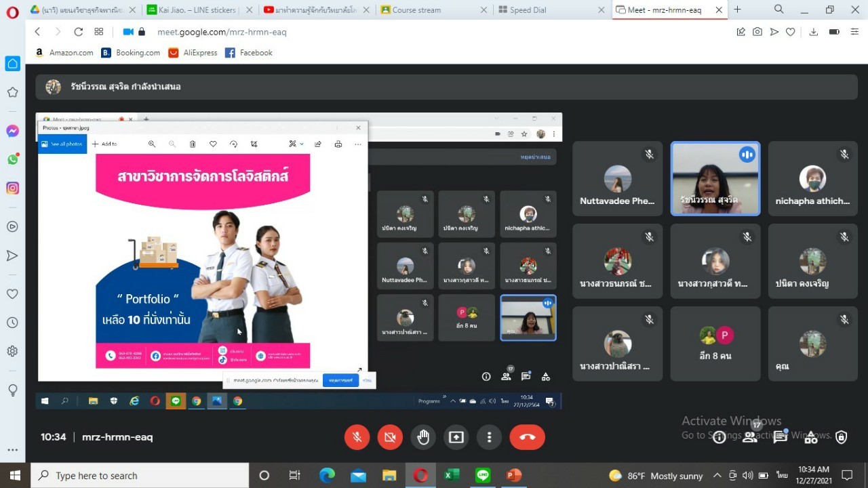Switch to the Course stream tab
This screenshot has height=488, width=868.
click(x=416, y=10)
